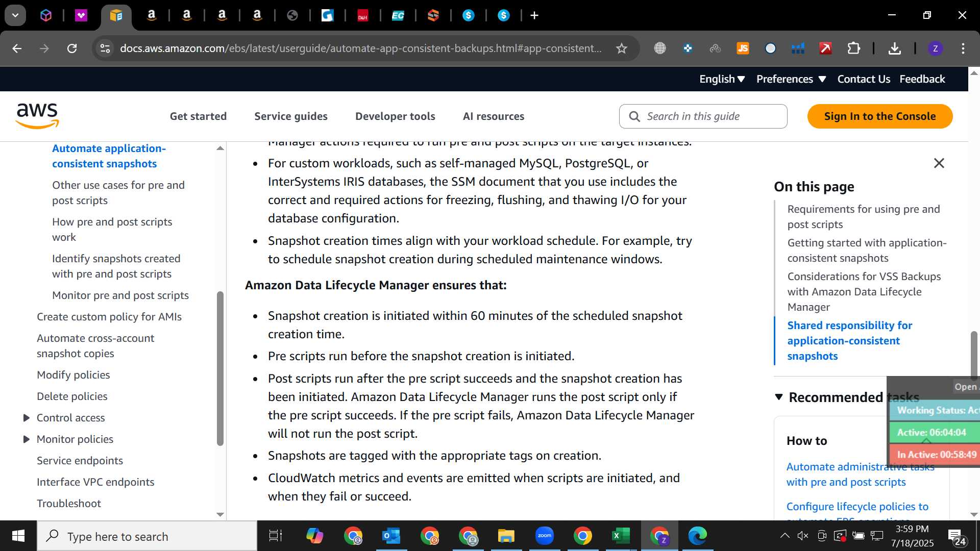The image size is (980, 551).
Task: Jump to Considerations for VSS Backups section
Action: pos(864,292)
